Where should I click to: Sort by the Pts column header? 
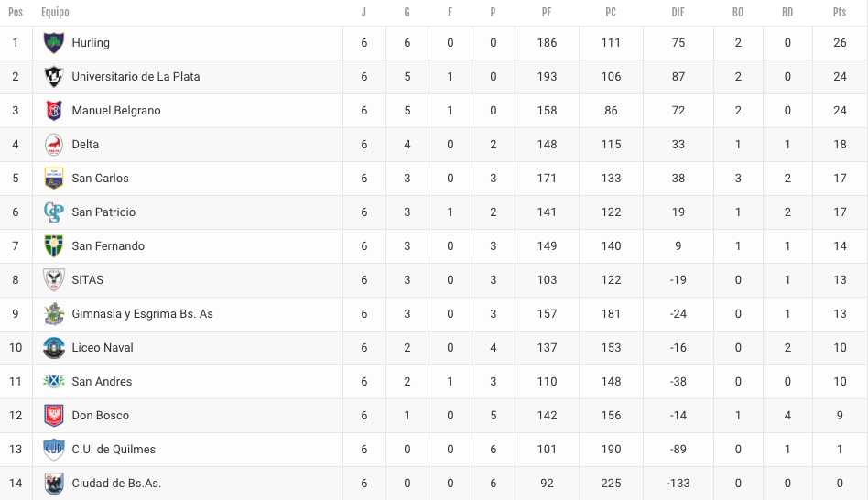(840, 12)
